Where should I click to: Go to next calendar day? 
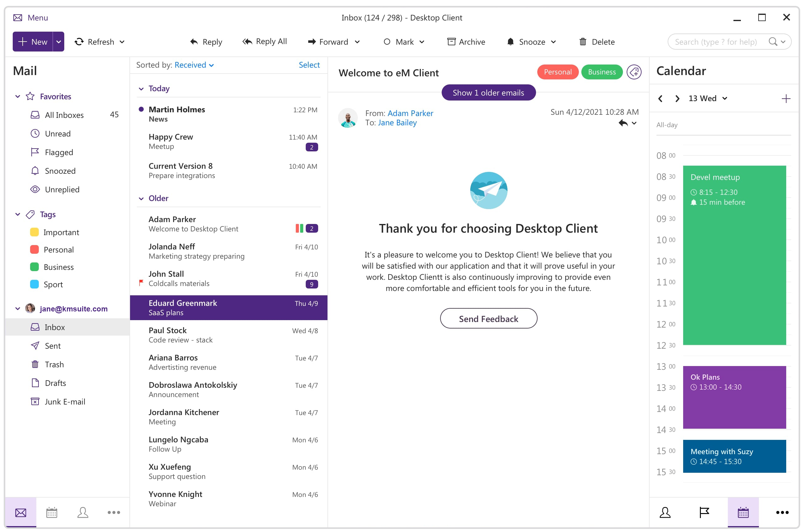pos(677,99)
